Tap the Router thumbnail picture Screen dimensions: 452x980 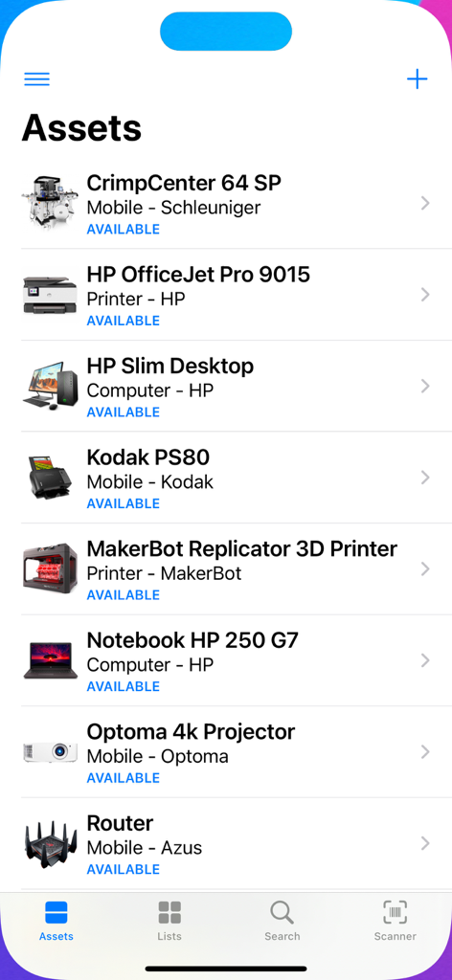click(50, 843)
